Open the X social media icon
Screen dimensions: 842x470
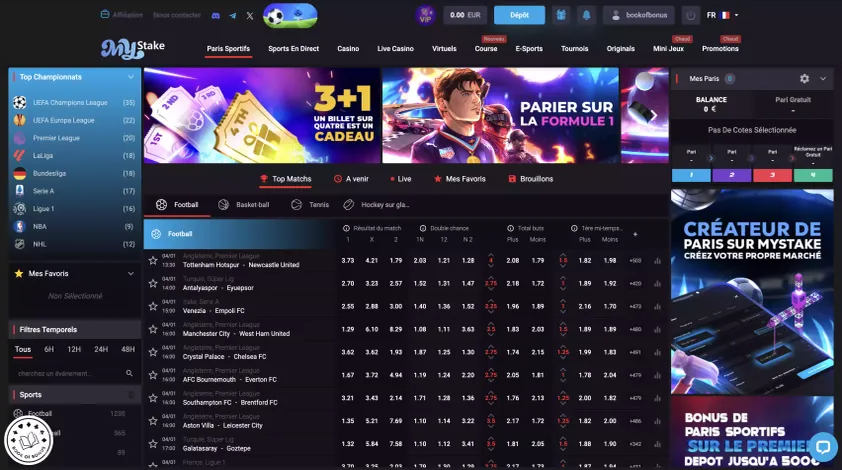coord(250,16)
